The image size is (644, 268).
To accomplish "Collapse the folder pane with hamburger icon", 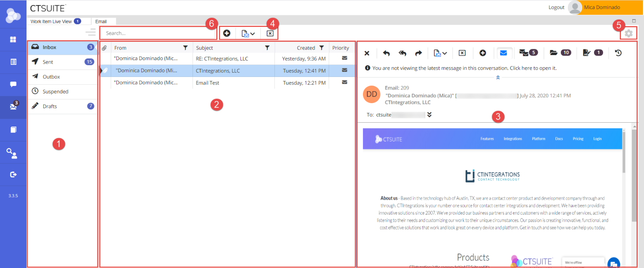I will (x=91, y=32).
